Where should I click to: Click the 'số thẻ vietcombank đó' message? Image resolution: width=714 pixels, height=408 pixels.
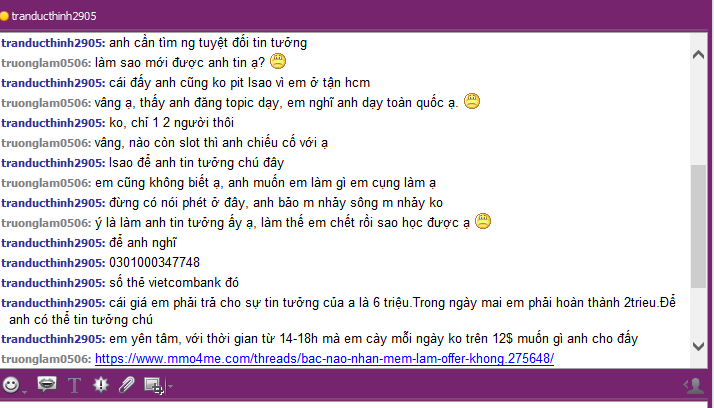174,283
